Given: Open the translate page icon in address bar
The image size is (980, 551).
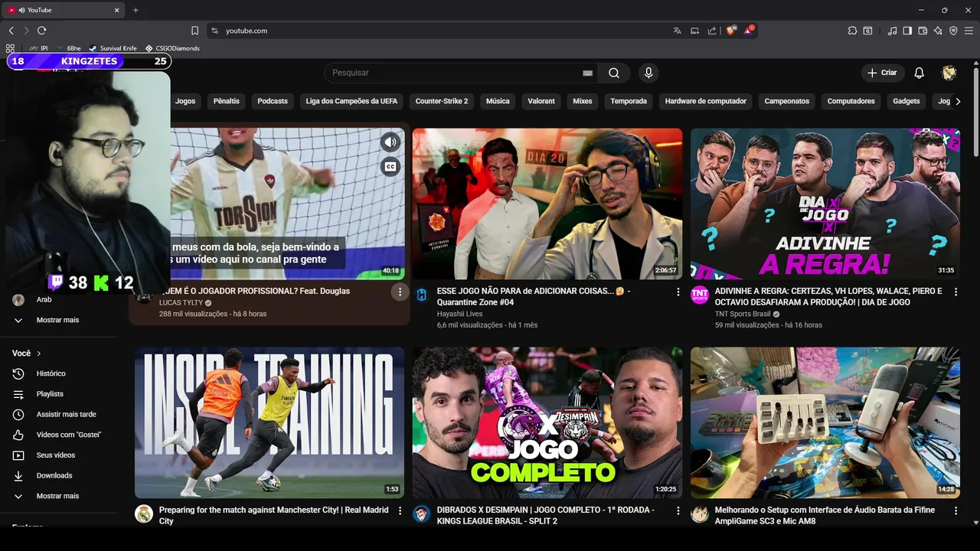Looking at the screenshot, I should (677, 31).
